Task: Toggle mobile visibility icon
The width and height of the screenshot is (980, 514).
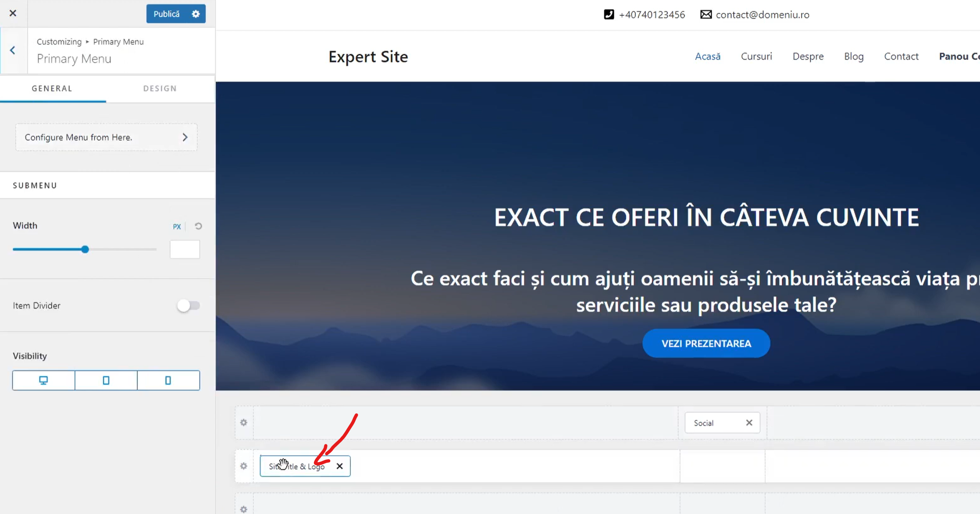Action: pyautogui.click(x=168, y=380)
